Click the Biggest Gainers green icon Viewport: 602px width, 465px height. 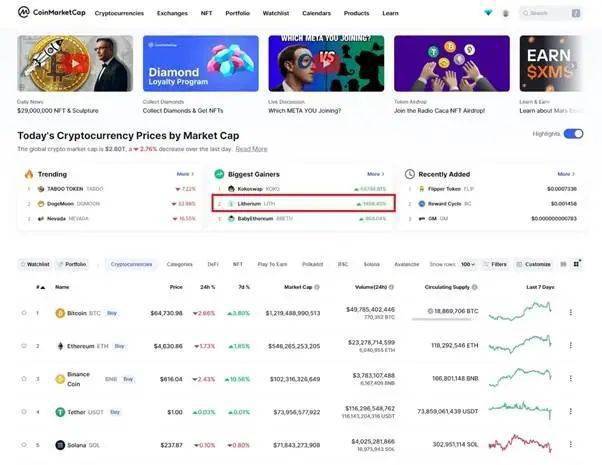[219, 174]
